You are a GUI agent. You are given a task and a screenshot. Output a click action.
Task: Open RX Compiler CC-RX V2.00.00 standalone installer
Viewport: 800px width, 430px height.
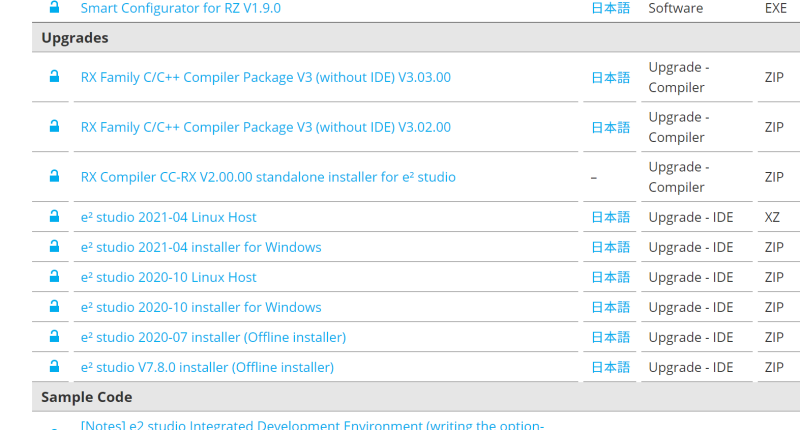[268, 177]
